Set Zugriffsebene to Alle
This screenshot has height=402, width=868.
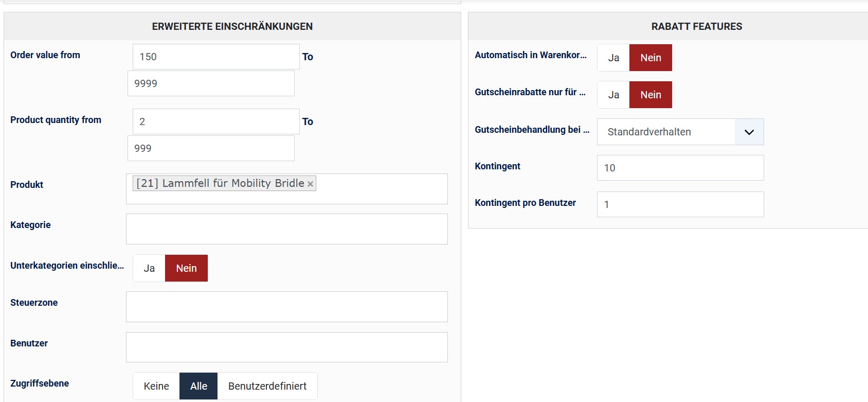click(198, 386)
